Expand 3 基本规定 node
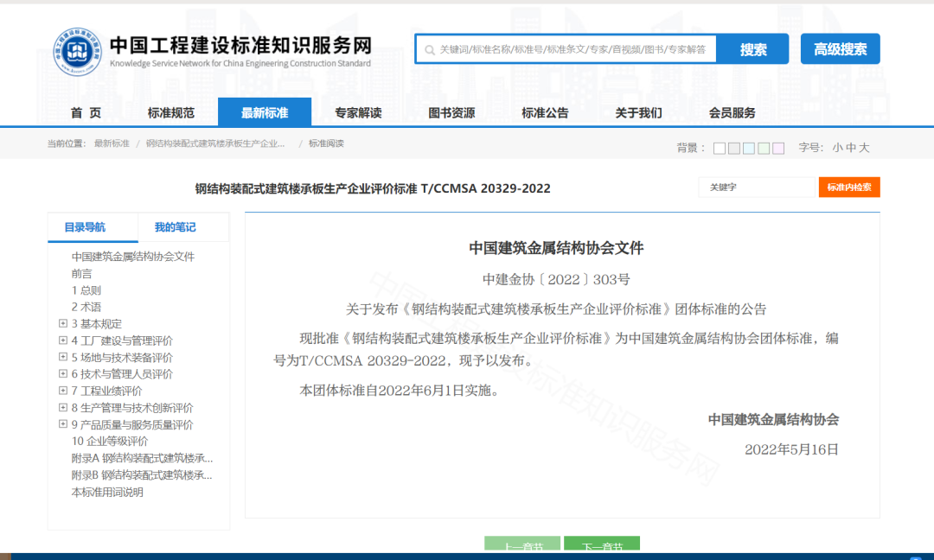The image size is (934, 560). point(62,323)
